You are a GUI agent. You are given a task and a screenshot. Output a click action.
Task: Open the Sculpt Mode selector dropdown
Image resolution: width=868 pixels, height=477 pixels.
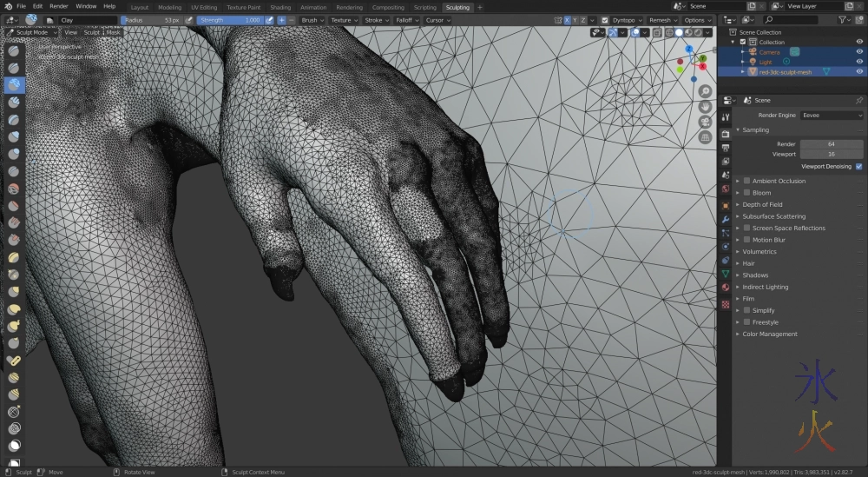click(x=33, y=33)
